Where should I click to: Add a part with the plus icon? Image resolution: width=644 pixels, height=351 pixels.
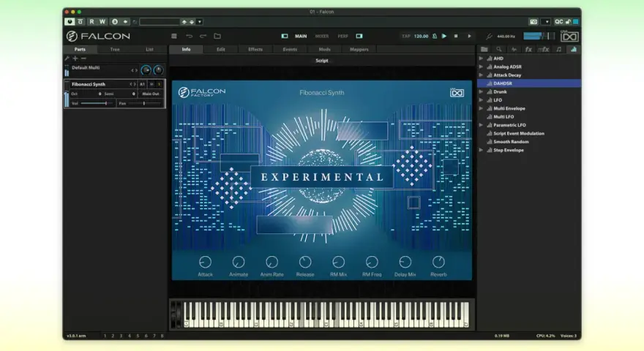click(x=75, y=58)
